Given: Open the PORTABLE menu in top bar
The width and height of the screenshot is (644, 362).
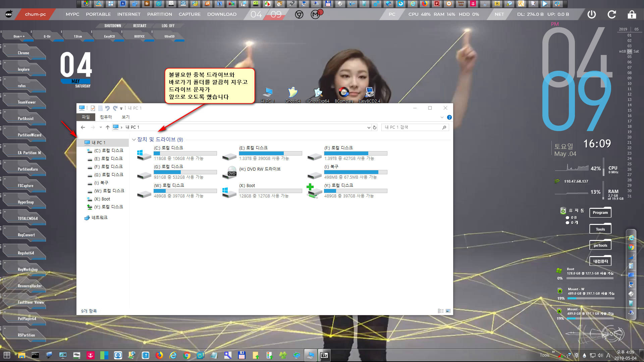Looking at the screenshot, I should tap(98, 14).
